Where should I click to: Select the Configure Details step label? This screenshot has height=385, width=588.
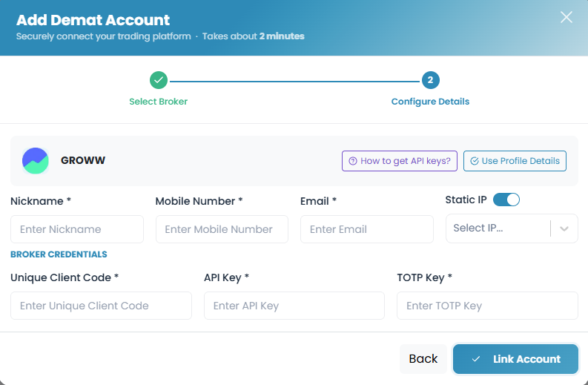coord(430,102)
